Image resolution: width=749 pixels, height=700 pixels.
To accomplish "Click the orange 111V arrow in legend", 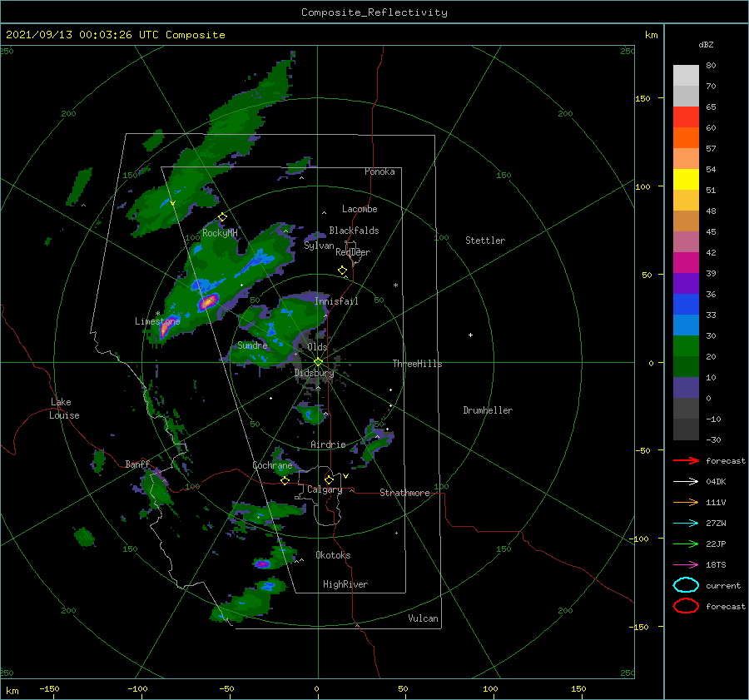I will click(x=686, y=502).
